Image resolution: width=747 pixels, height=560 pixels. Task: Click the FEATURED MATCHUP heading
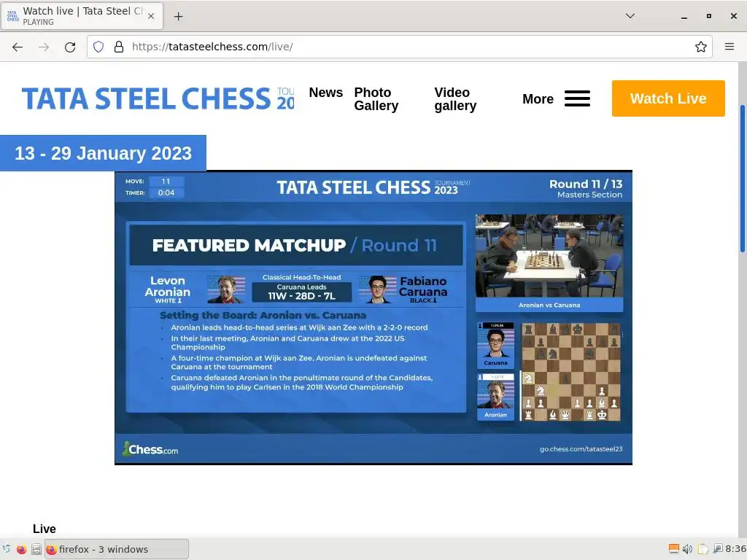coord(249,245)
